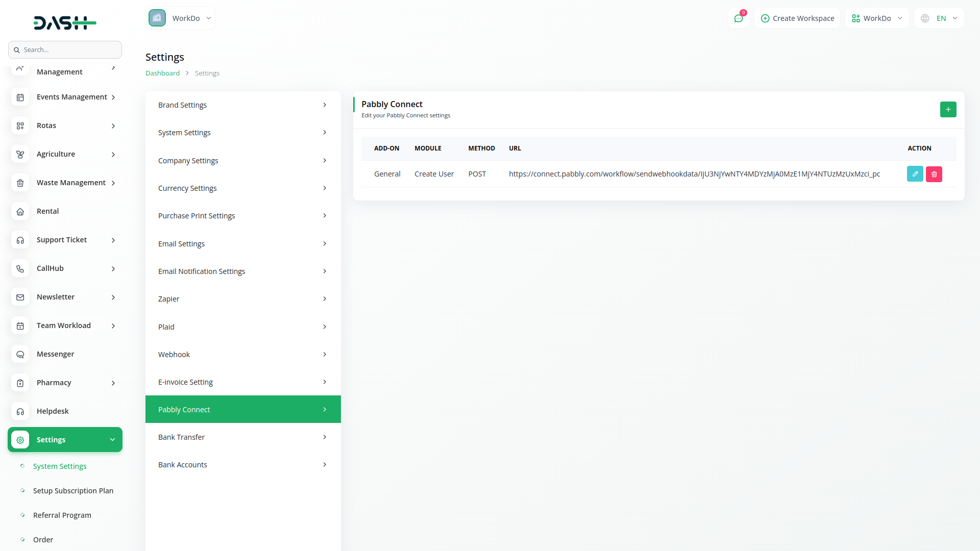Click the Rotas sidebar icon

point(20,126)
